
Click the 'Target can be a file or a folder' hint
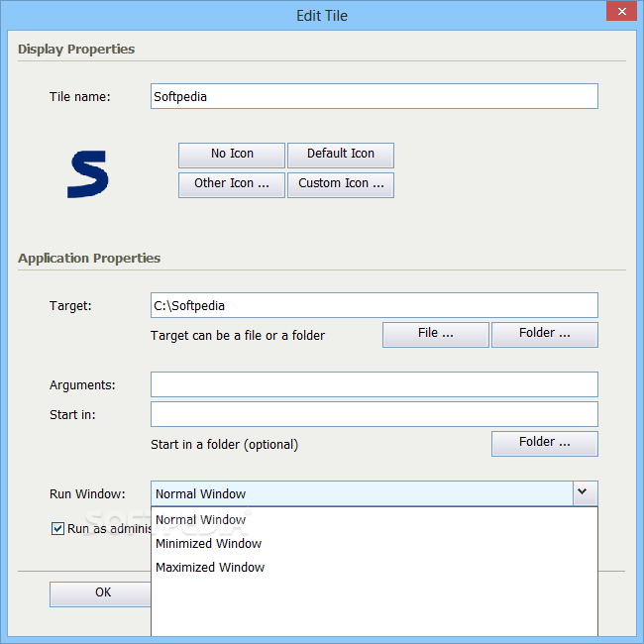[238, 336]
